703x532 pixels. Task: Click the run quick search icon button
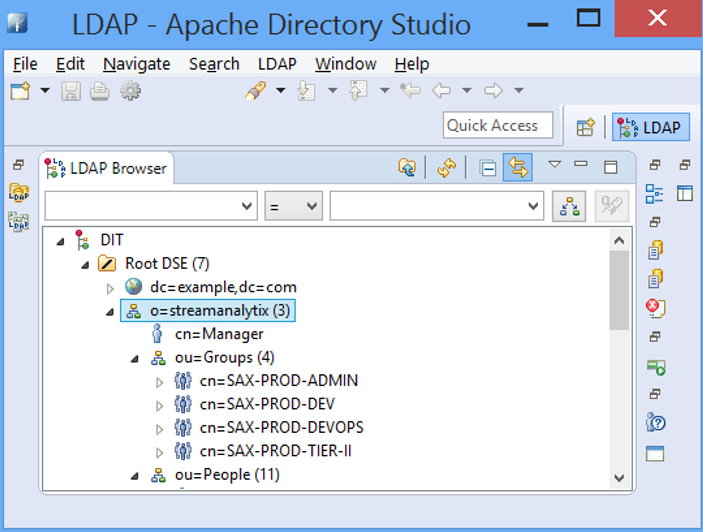click(569, 206)
